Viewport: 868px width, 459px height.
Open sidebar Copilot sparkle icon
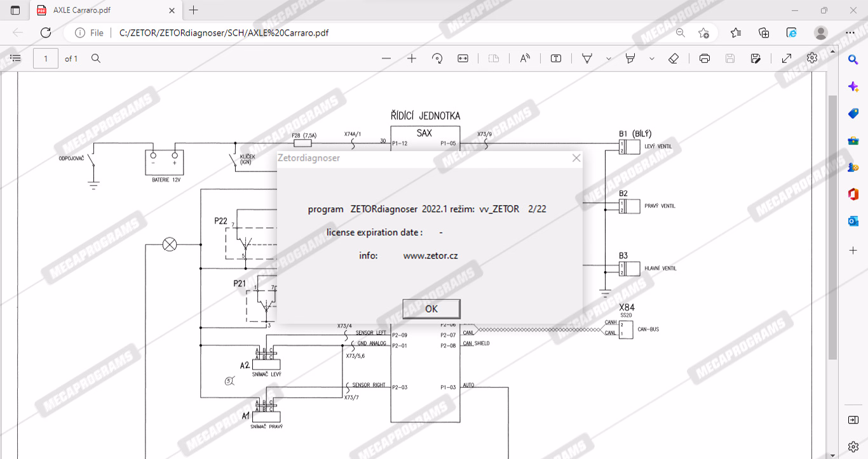click(x=853, y=86)
